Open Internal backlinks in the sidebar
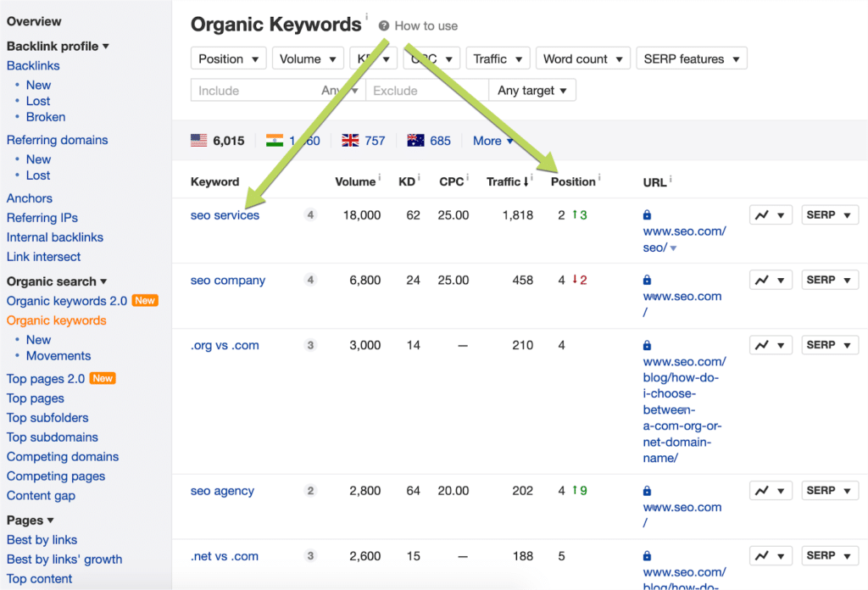This screenshot has height=590, width=868. pos(55,237)
